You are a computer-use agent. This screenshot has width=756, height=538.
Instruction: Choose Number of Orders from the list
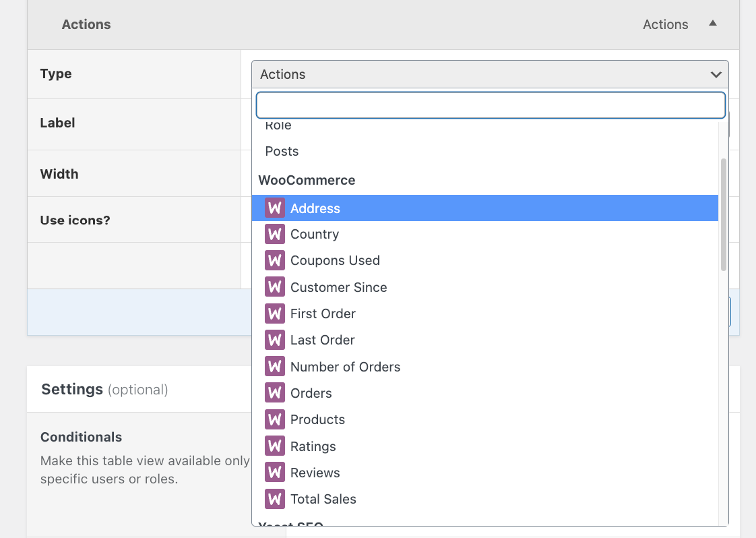click(x=345, y=366)
